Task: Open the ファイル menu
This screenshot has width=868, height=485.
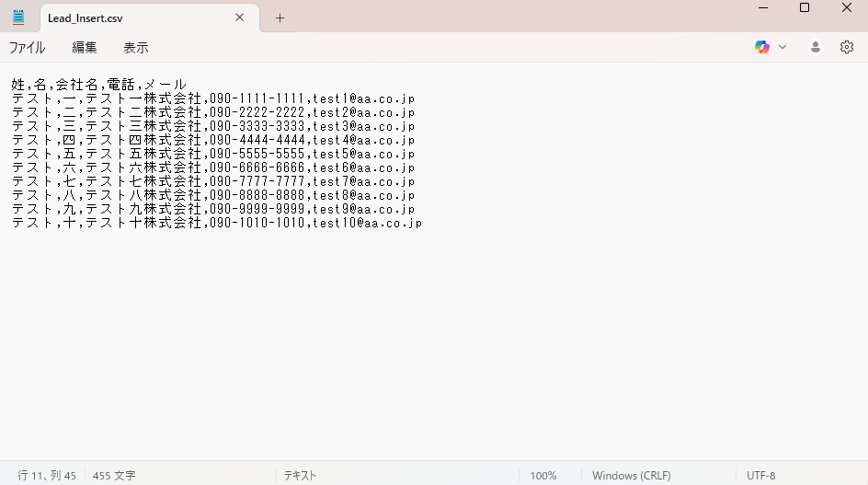Action: coord(27,47)
